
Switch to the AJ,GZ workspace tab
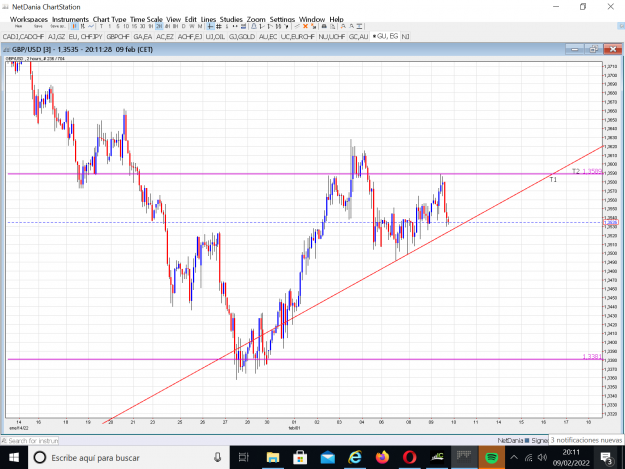coord(56,37)
